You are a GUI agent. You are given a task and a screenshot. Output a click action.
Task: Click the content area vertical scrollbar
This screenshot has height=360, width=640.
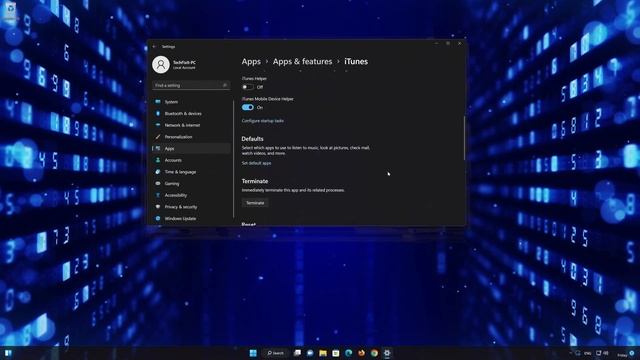click(464, 138)
